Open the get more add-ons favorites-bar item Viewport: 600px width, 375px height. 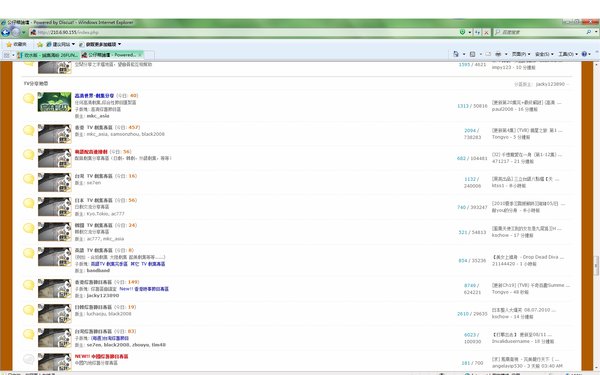tap(100, 44)
